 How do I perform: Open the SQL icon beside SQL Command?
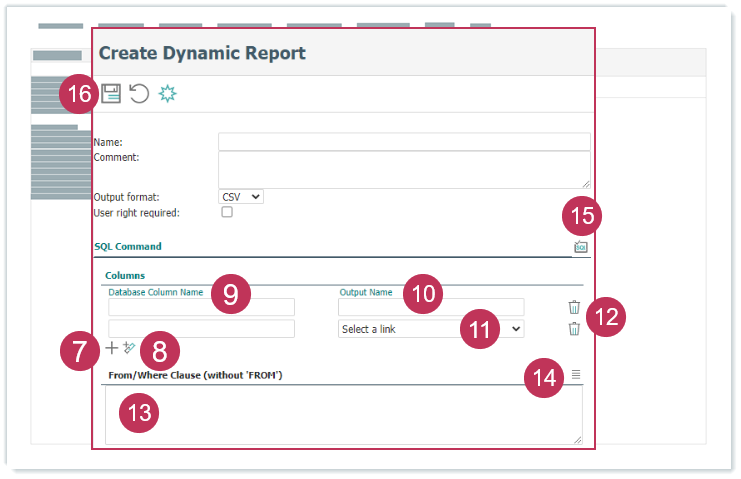pyautogui.click(x=580, y=247)
